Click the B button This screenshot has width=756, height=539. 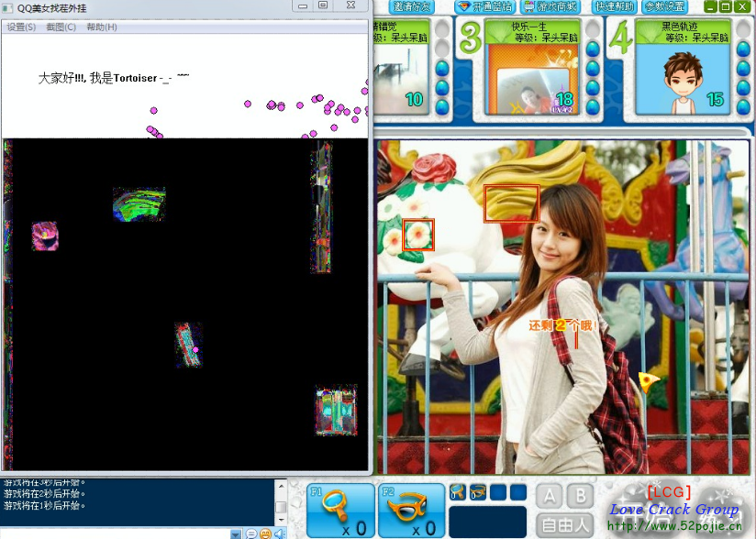pyautogui.click(x=581, y=496)
